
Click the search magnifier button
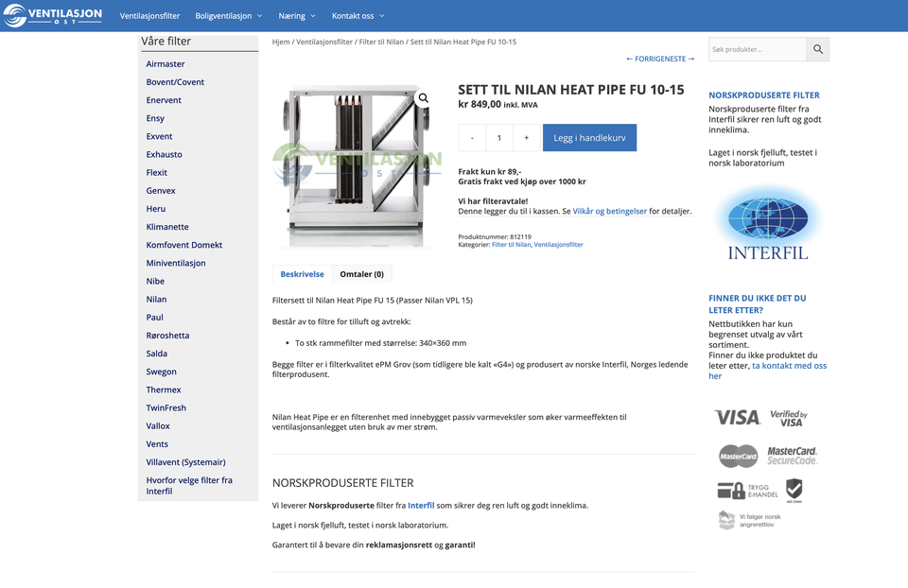point(817,49)
